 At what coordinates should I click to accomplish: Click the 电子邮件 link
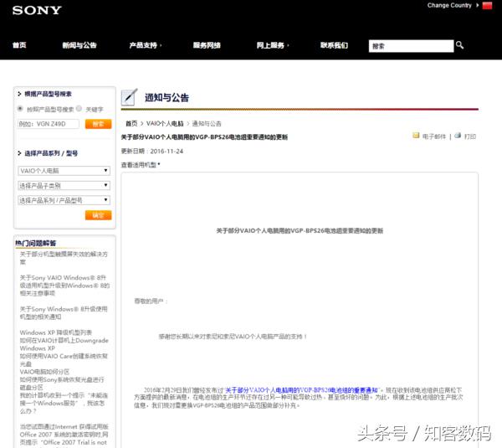pos(433,136)
